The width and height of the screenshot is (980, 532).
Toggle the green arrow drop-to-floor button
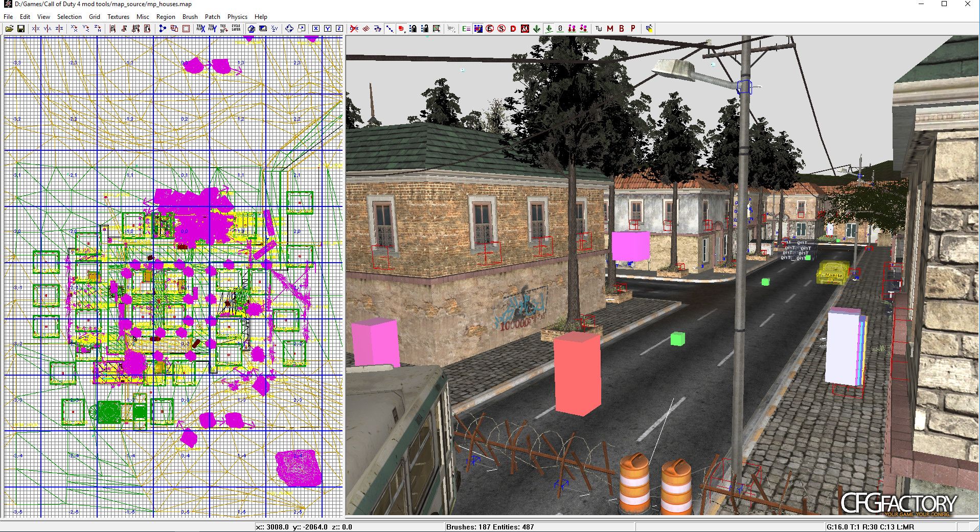(x=549, y=29)
